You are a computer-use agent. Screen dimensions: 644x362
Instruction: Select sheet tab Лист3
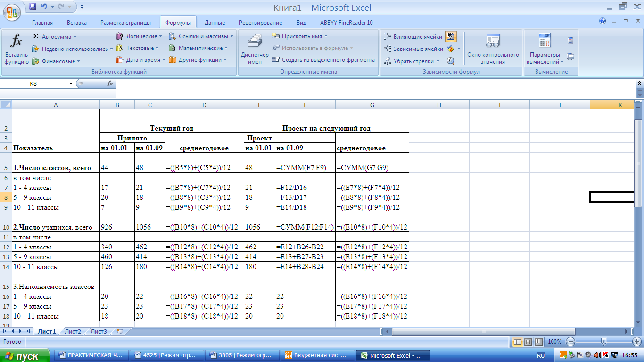point(99,331)
